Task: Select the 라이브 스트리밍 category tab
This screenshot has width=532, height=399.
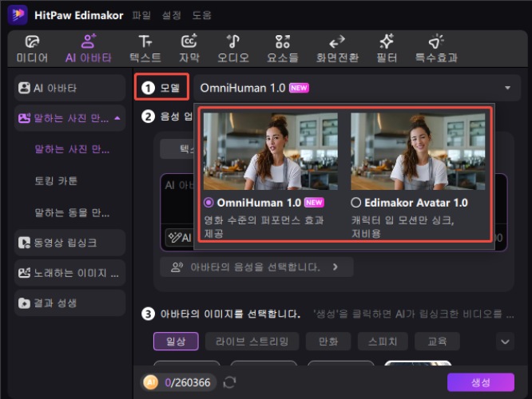Action: (x=252, y=342)
